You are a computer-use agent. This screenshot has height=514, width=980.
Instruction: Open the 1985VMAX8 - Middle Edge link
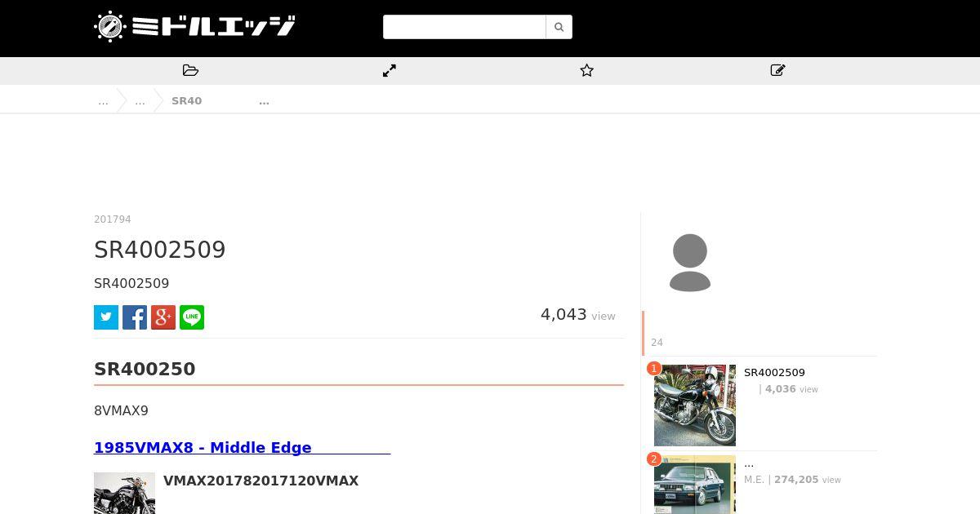click(x=243, y=447)
